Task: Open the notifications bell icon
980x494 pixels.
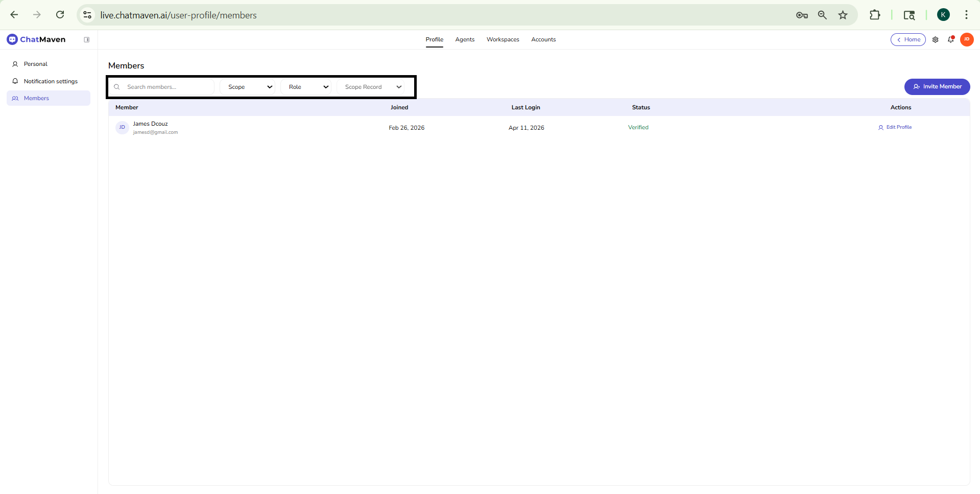Action: tap(950, 40)
